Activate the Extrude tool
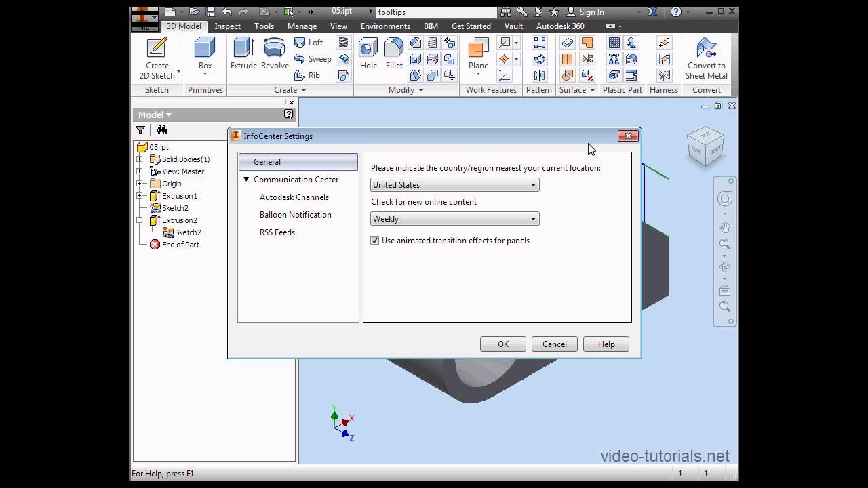 [x=243, y=54]
